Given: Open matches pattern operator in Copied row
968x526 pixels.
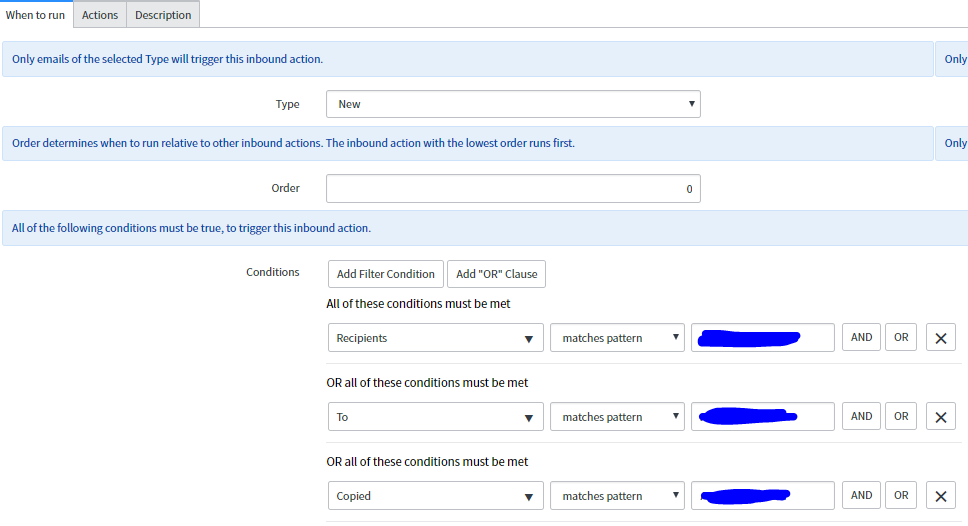Looking at the screenshot, I should pyautogui.click(x=617, y=496).
